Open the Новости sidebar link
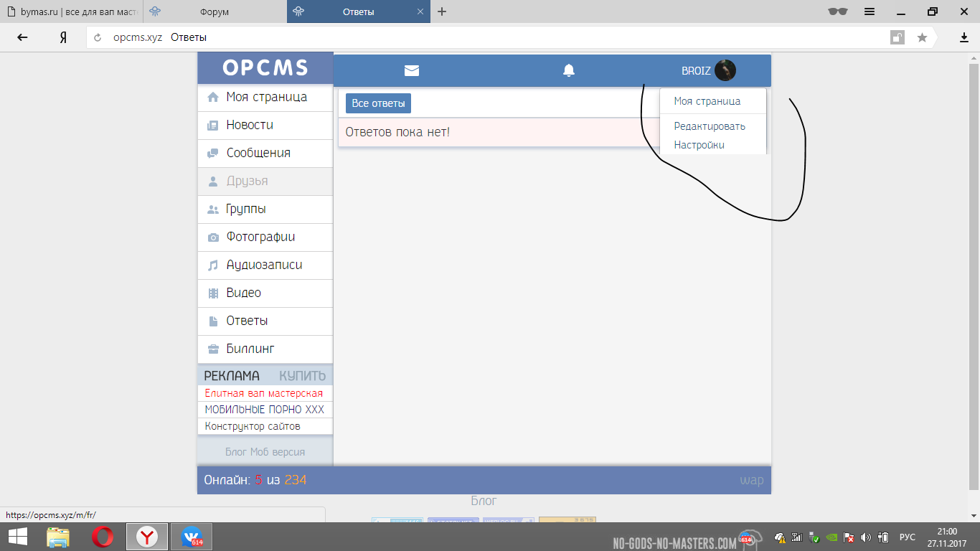 pos(250,125)
